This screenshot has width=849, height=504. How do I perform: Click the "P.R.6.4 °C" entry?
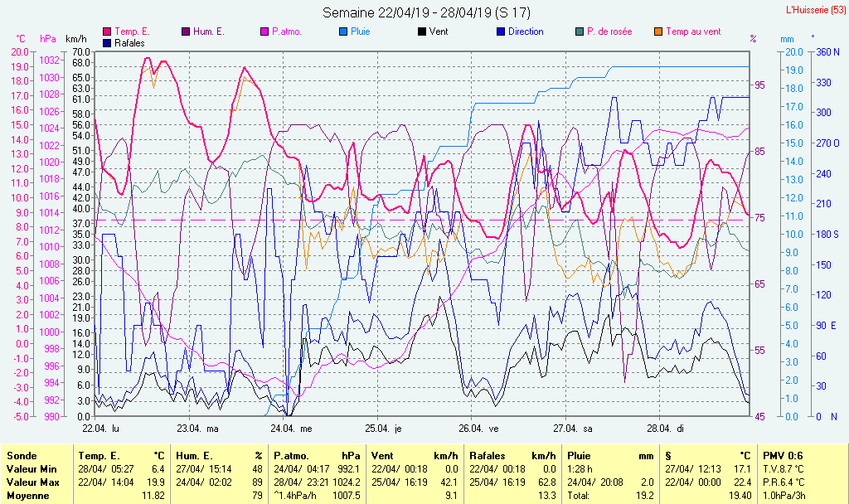pos(784,482)
